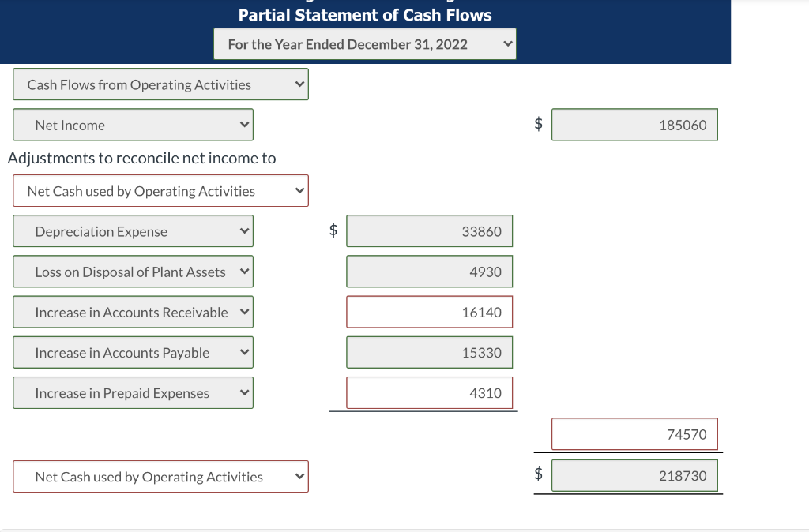Expand the Increase in Prepaid Expenses dropdown
The image size is (809, 532).
point(133,393)
